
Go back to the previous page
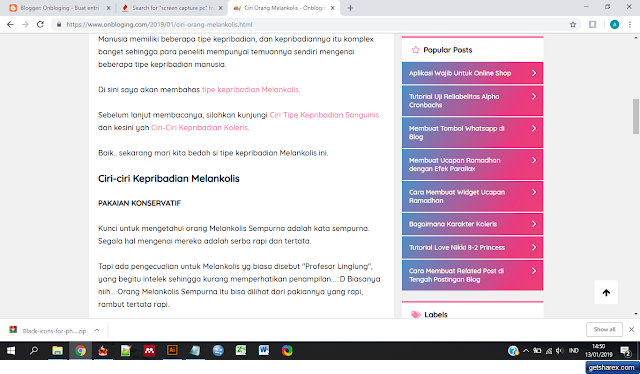coord(10,24)
